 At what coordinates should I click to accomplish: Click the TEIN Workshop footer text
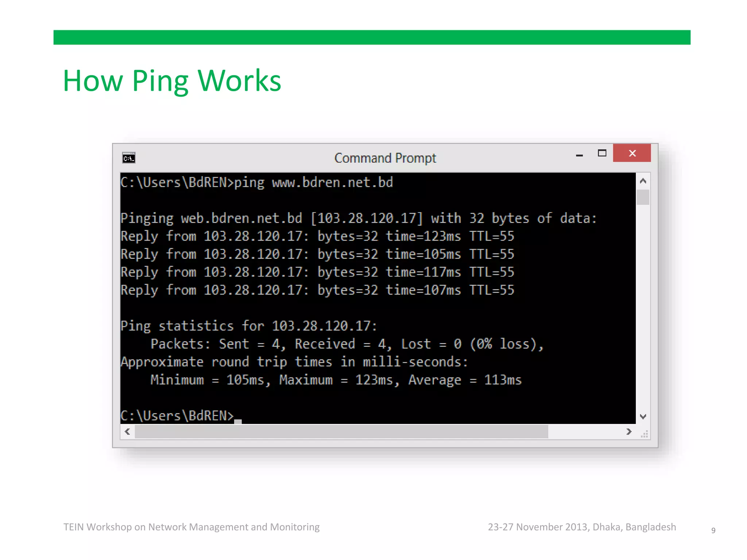[x=191, y=527]
